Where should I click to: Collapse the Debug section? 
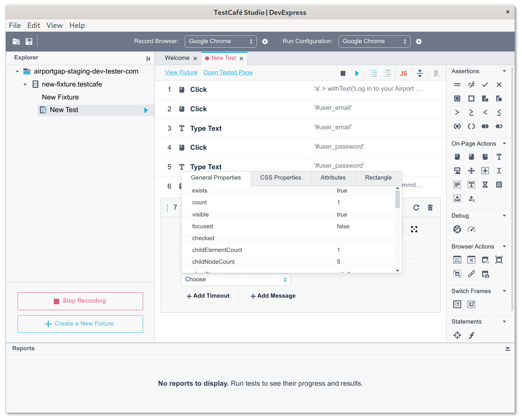click(x=504, y=216)
